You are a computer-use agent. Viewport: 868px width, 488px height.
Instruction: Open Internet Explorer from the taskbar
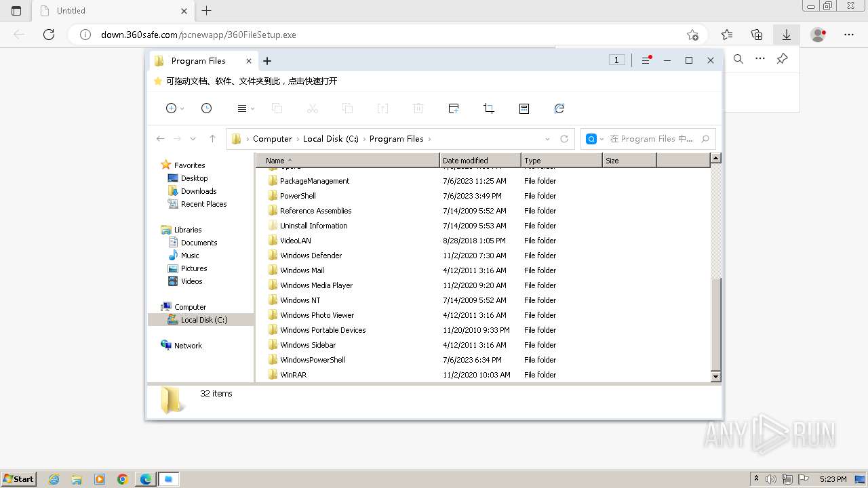(54, 479)
